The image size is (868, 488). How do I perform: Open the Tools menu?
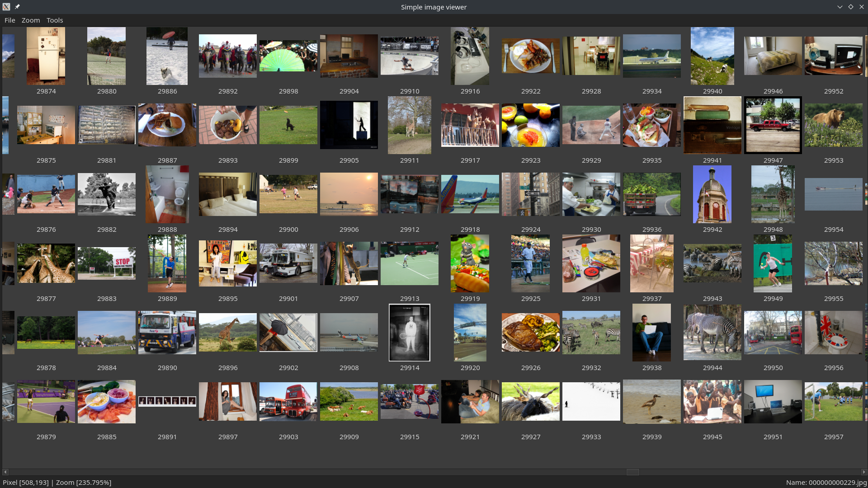tap(55, 20)
